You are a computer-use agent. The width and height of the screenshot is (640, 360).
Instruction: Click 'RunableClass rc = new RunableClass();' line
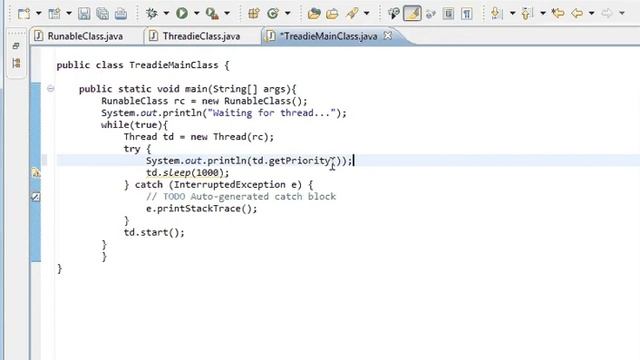204,101
